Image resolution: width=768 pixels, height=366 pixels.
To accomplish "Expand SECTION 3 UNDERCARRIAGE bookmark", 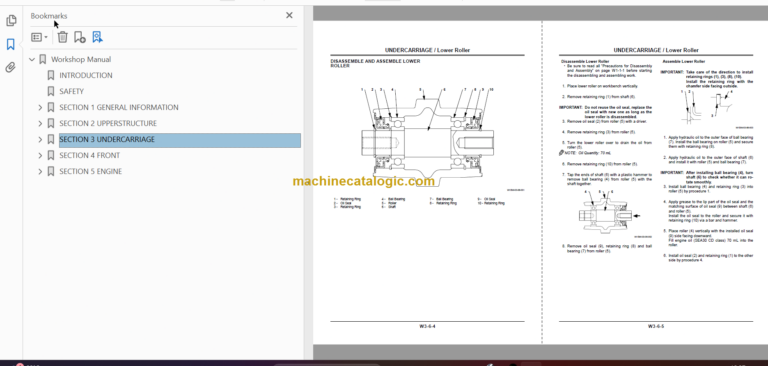I will click(40, 140).
